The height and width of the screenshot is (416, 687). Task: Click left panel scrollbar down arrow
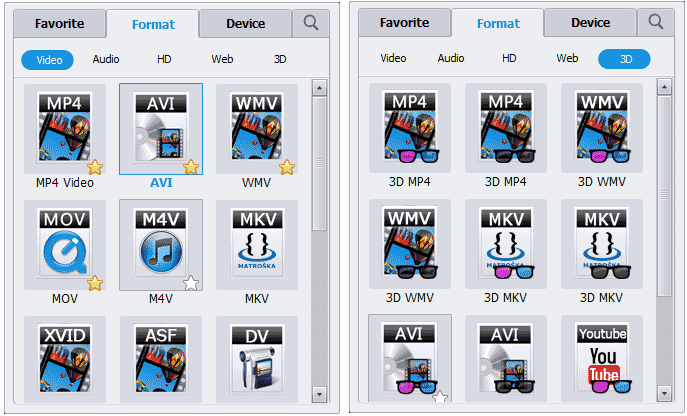coord(319,395)
